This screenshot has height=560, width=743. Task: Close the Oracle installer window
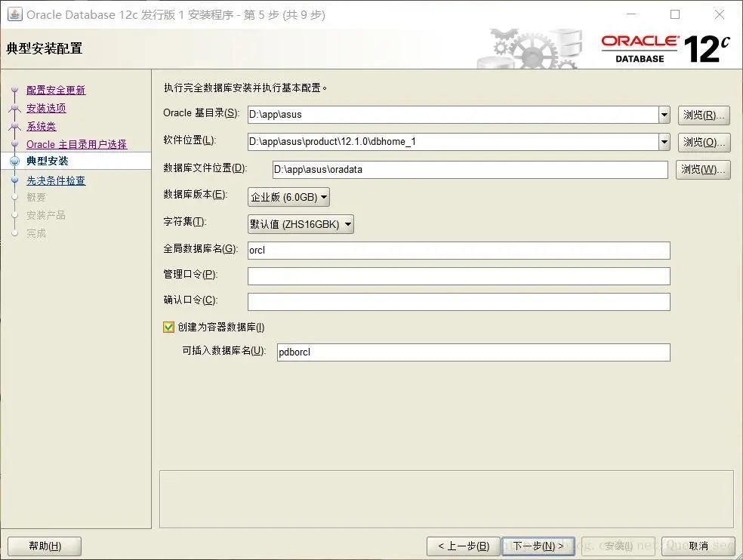(720, 14)
